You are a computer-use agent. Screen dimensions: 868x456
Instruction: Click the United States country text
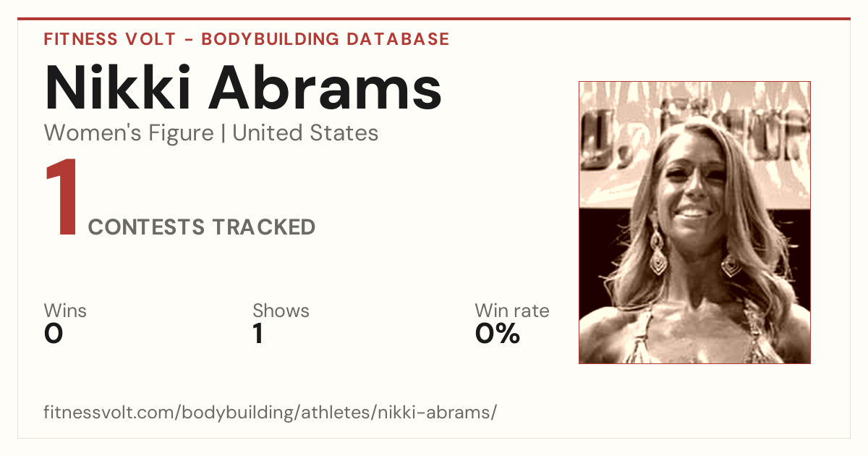pos(305,133)
